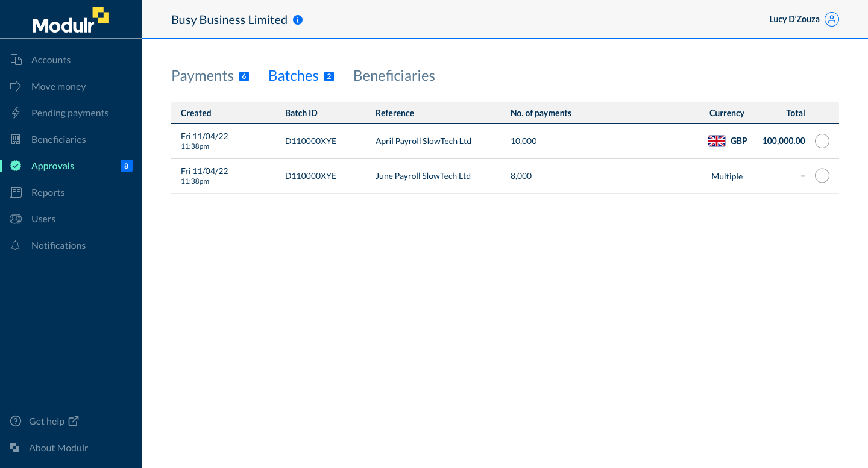Click the Busy Business Limited title
868x468 pixels.
pos(229,20)
